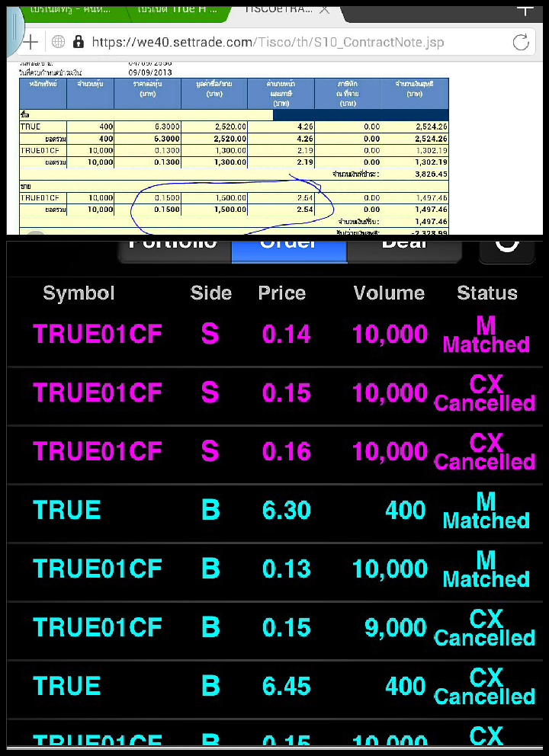
Task: Select the TRUE01CF sell order at 0.16
Action: tap(274, 453)
